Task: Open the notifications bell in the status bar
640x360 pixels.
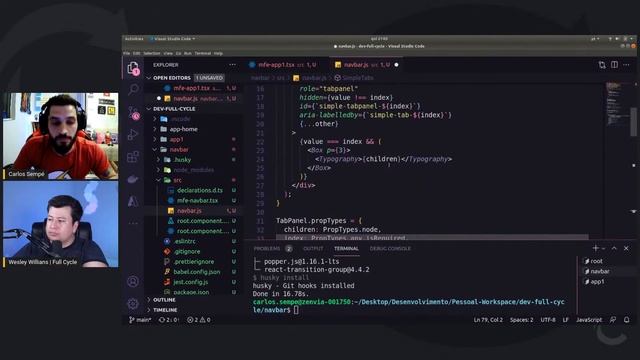Action: point(627,320)
